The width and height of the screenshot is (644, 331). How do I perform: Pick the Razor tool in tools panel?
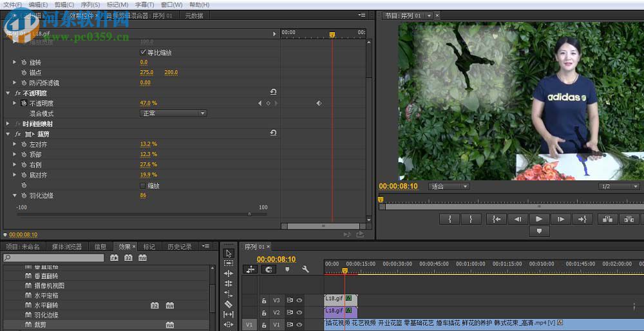click(229, 304)
